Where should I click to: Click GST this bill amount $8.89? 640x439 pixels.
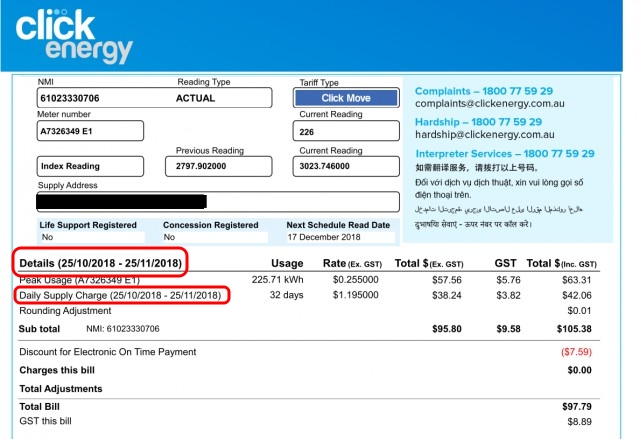(579, 422)
